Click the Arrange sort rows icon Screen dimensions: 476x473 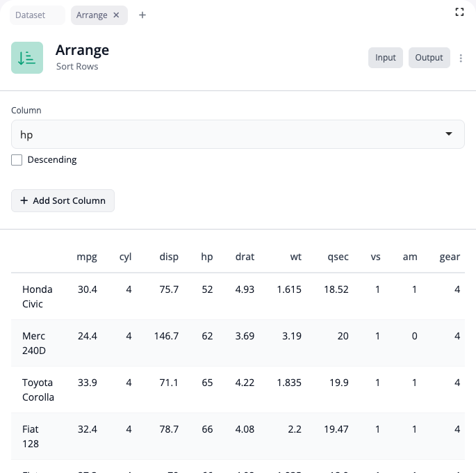[x=27, y=58]
